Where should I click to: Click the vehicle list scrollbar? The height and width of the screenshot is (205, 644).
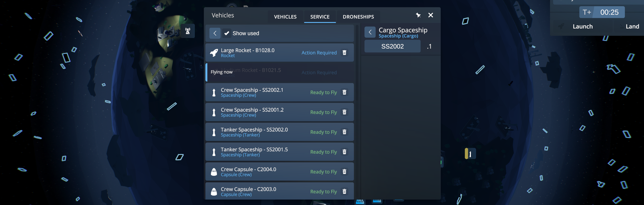tap(357, 63)
